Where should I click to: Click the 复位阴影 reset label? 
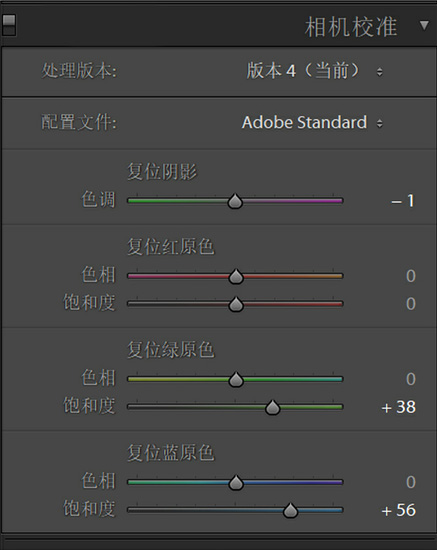pos(162,172)
